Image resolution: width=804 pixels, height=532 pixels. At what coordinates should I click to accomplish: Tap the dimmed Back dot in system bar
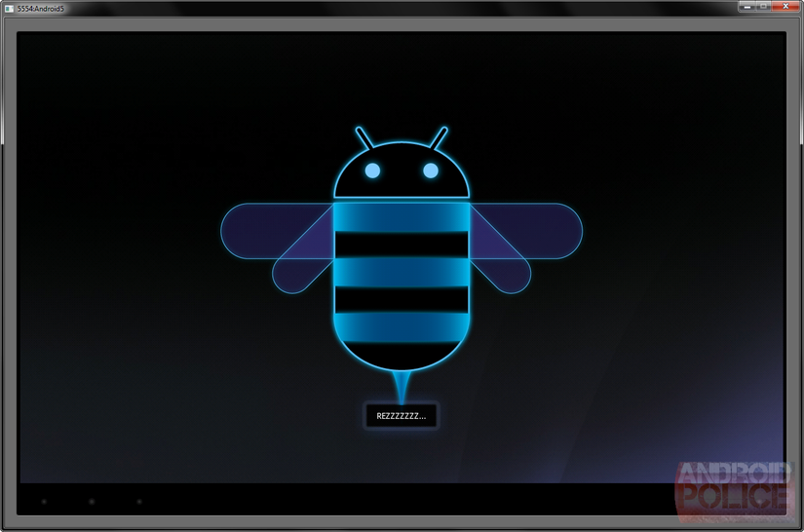[x=44, y=502]
